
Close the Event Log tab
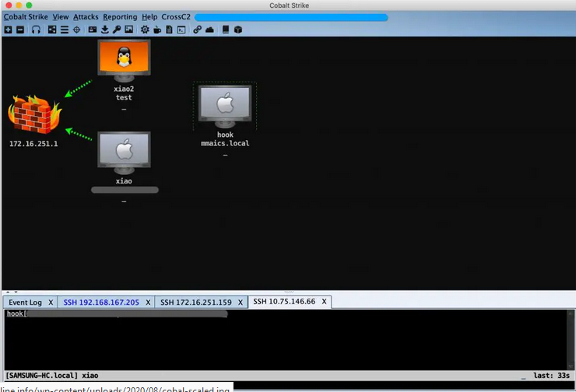(51, 302)
